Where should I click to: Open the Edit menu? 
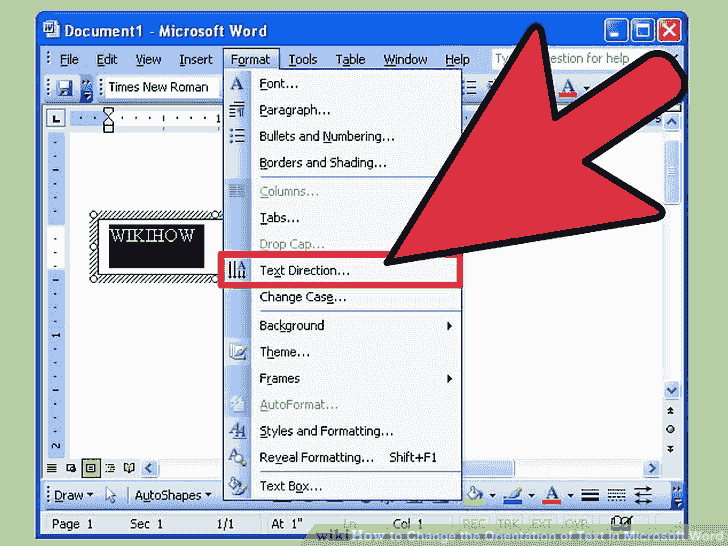pyautogui.click(x=107, y=60)
